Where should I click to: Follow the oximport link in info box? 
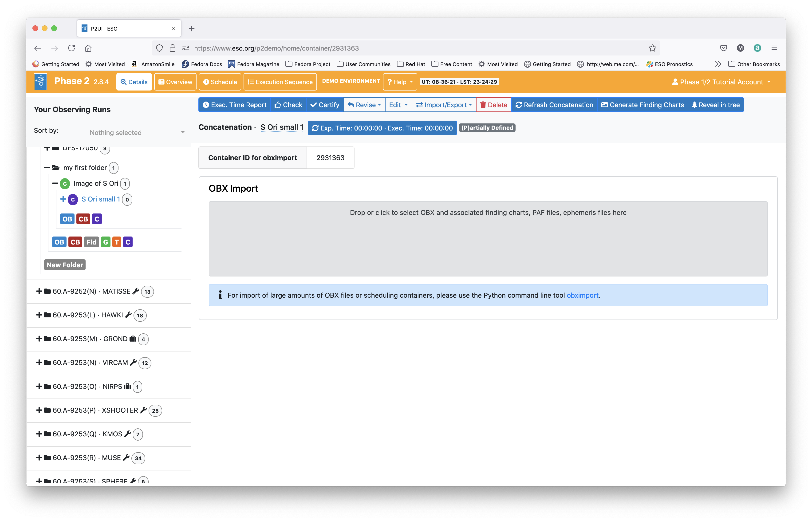(x=582, y=295)
